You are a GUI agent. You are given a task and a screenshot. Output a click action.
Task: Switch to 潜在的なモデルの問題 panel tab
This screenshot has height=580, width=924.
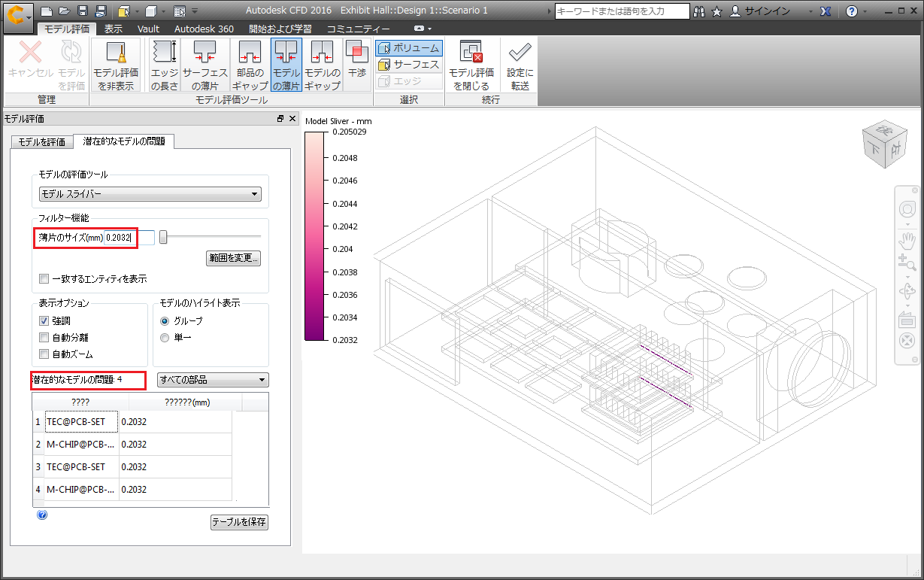pyautogui.click(x=124, y=141)
